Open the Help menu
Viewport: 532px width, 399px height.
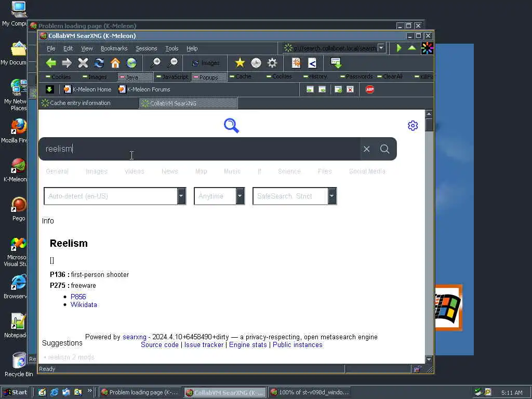(x=192, y=48)
